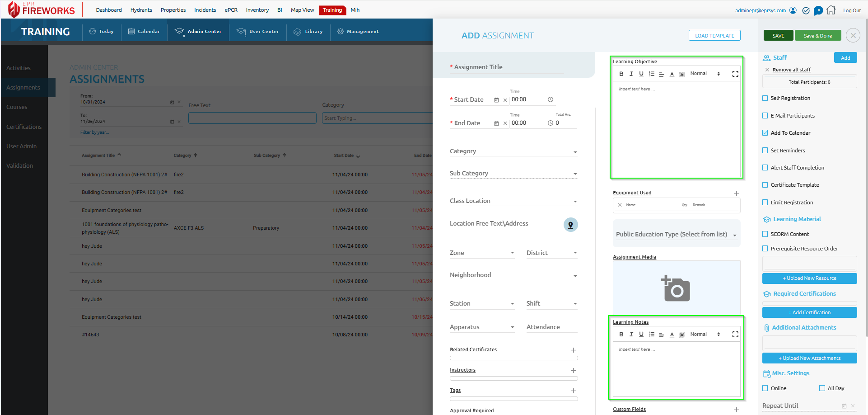Switch to the Calendar tab
868x415 pixels.
[144, 32]
